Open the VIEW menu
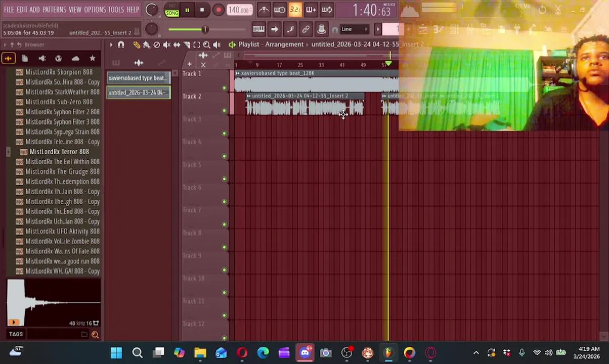 tap(75, 10)
